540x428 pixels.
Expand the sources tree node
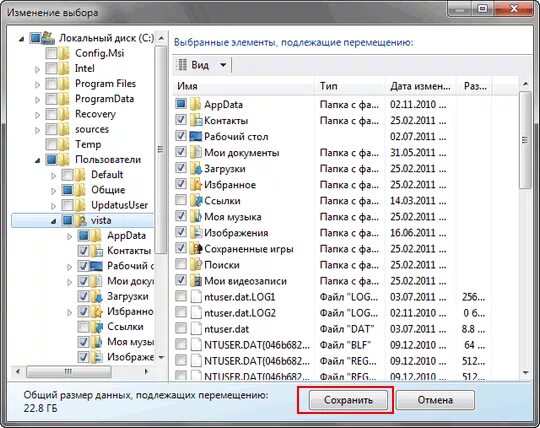click(37, 130)
